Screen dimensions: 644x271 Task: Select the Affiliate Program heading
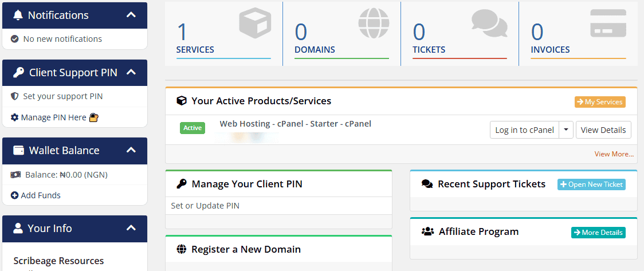coord(478,231)
